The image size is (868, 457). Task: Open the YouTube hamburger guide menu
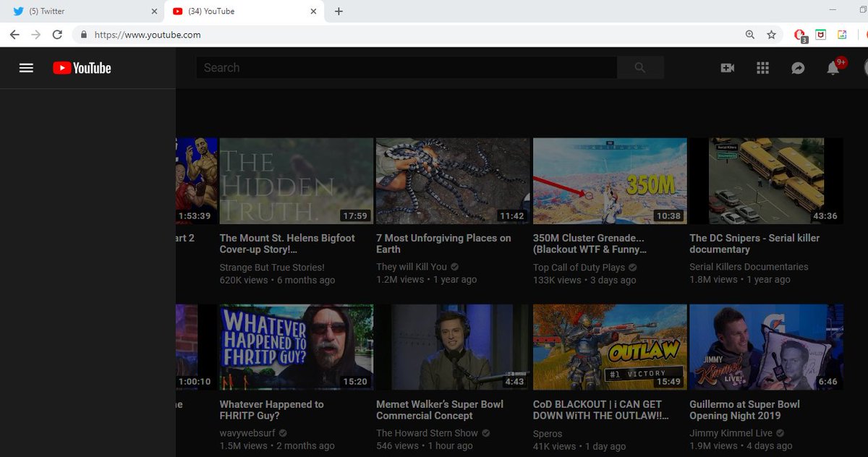click(x=26, y=68)
